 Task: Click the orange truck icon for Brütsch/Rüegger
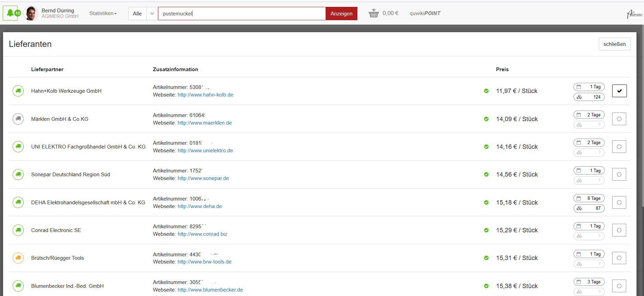(18, 258)
